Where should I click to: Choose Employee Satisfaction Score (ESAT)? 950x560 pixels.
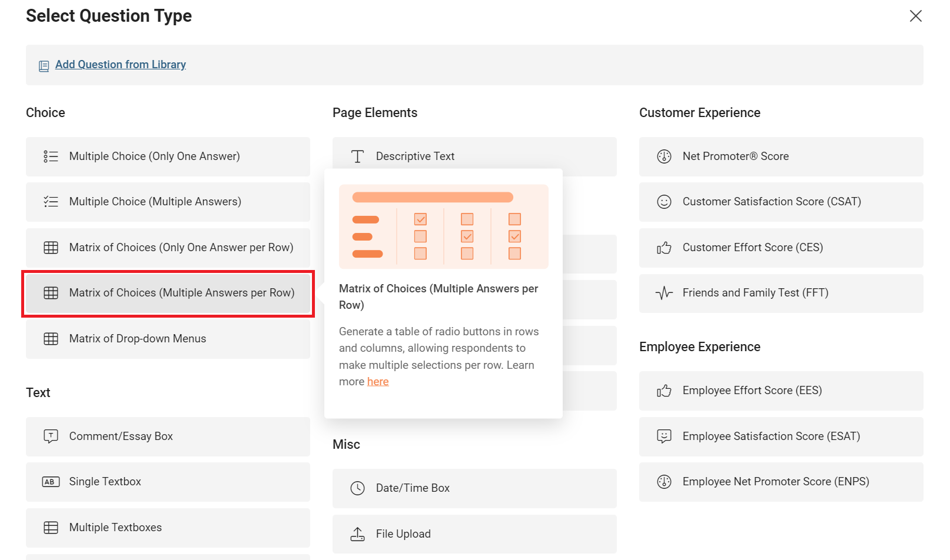[x=781, y=436]
